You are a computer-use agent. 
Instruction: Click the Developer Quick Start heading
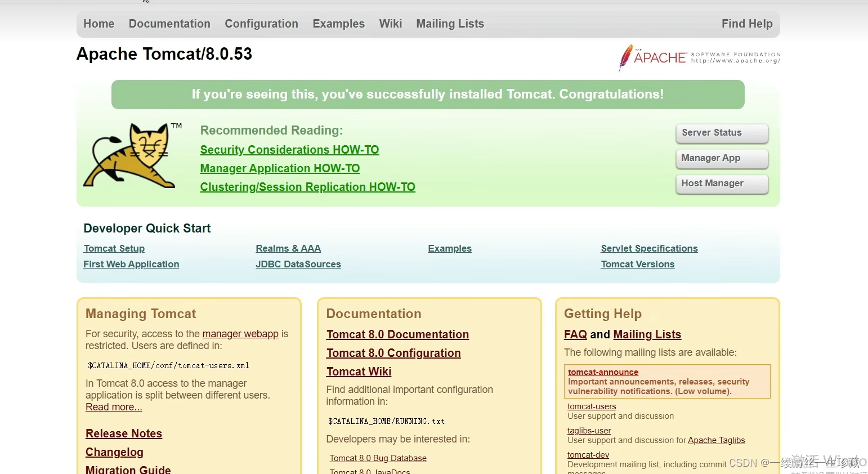147,228
